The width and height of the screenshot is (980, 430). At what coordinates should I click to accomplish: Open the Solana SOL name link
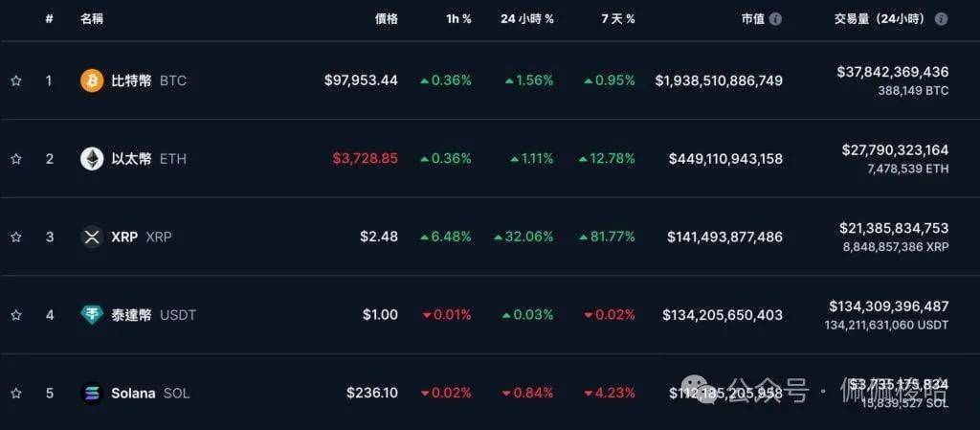[x=133, y=394]
